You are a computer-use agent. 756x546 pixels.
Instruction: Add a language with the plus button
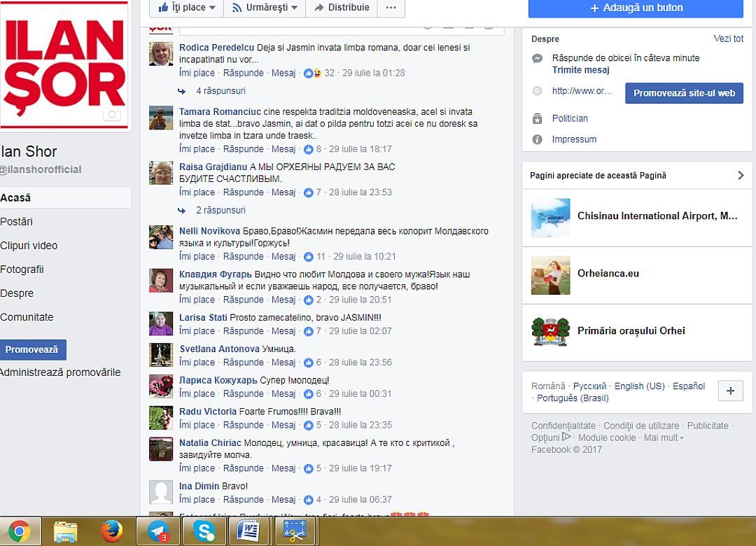(x=730, y=391)
